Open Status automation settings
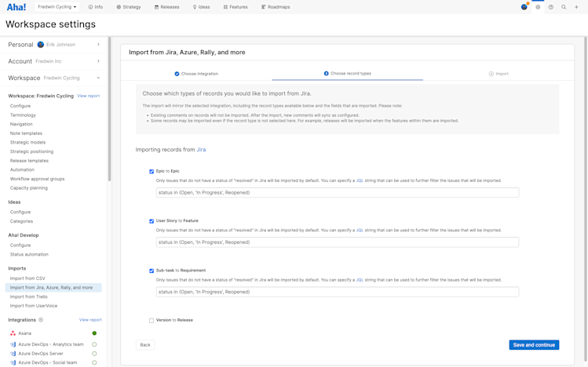588x367 pixels. pyautogui.click(x=29, y=254)
